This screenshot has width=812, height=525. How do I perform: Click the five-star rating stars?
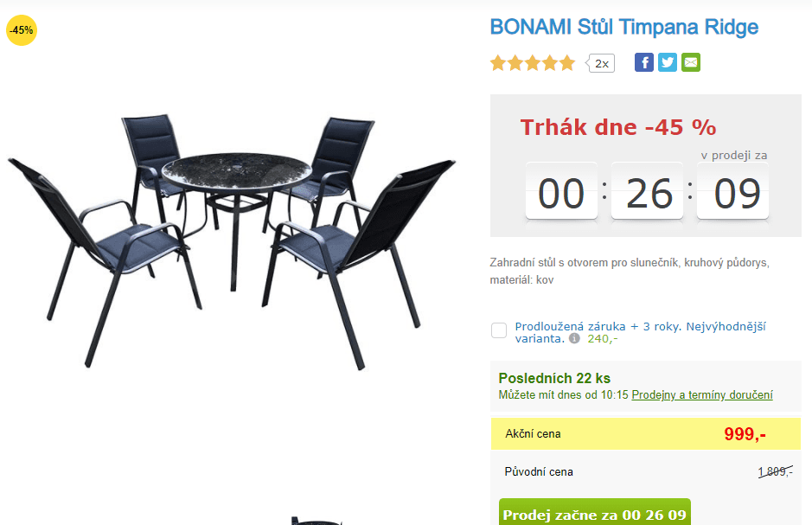[x=533, y=63]
